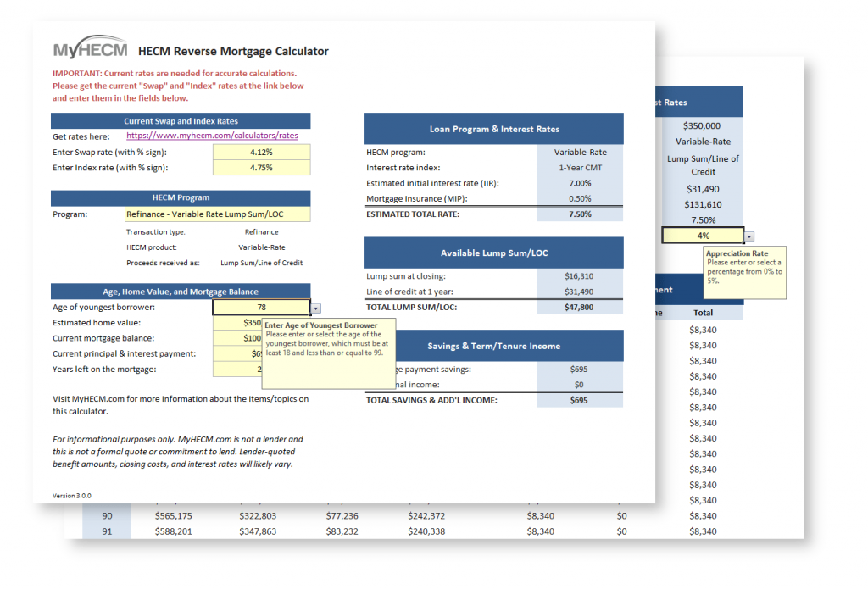The image size is (868, 589).
Task: Click the 'Current Swap and Index Rates' header
Action: (x=181, y=121)
